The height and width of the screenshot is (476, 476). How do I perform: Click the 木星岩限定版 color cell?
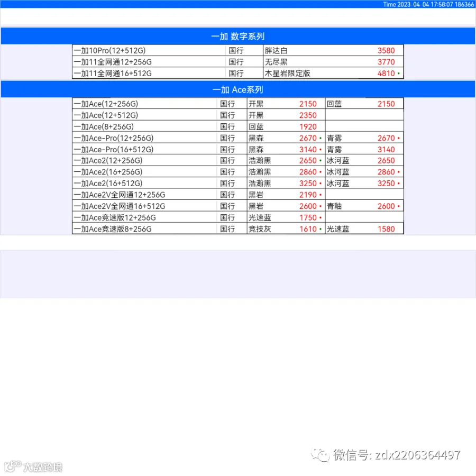coord(287,73)
